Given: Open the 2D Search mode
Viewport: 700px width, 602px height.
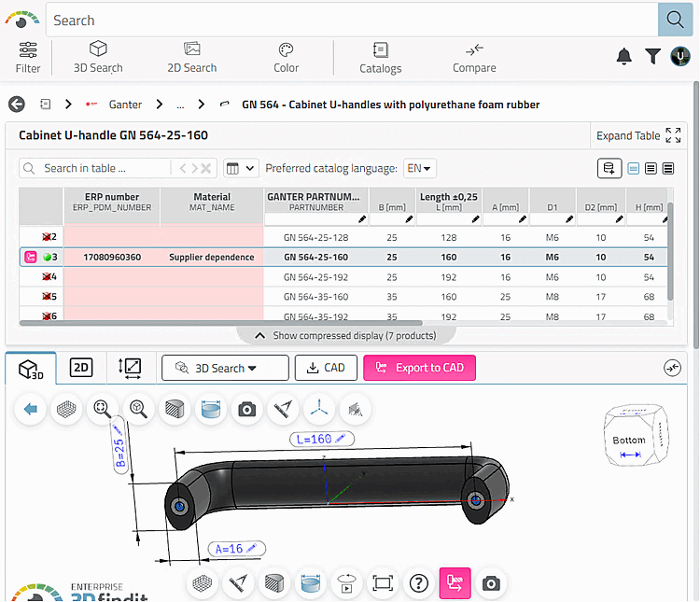Looking at the screenshot, I should click(x=191, y=57).
